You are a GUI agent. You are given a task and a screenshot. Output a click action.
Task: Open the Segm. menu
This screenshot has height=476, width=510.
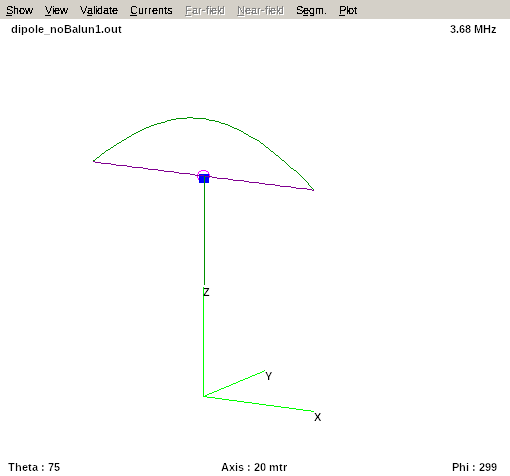coord(311,10)
